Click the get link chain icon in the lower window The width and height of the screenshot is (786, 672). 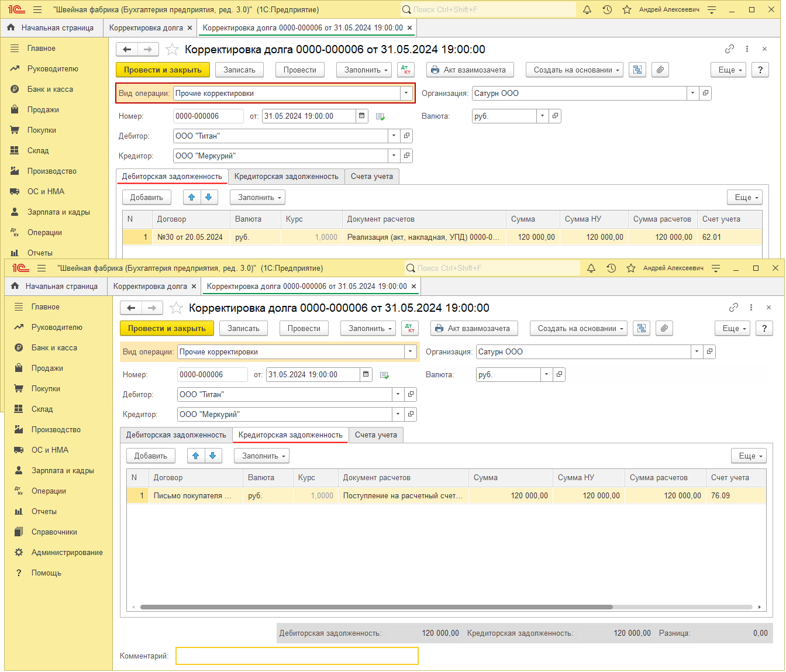tap(733, 308)
